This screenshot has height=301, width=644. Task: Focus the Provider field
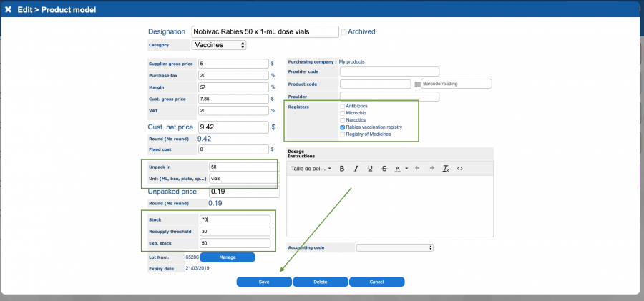[389, 97]
